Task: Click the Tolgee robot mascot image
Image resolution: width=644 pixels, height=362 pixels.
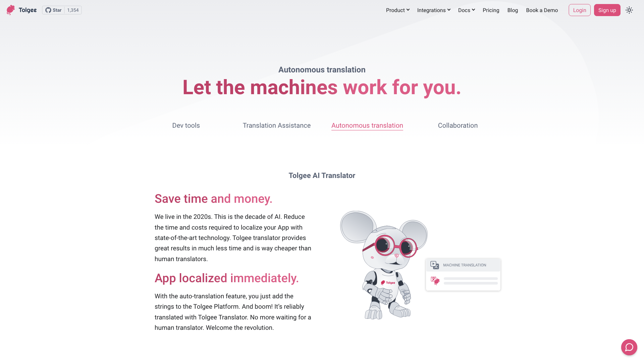Action: [383, 265]
